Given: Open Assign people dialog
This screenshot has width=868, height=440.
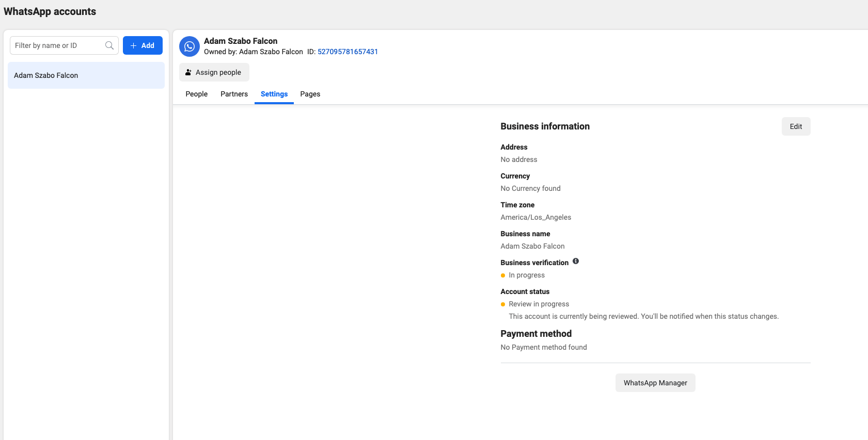Looking at the screenshot, I should tap(214, 72).
